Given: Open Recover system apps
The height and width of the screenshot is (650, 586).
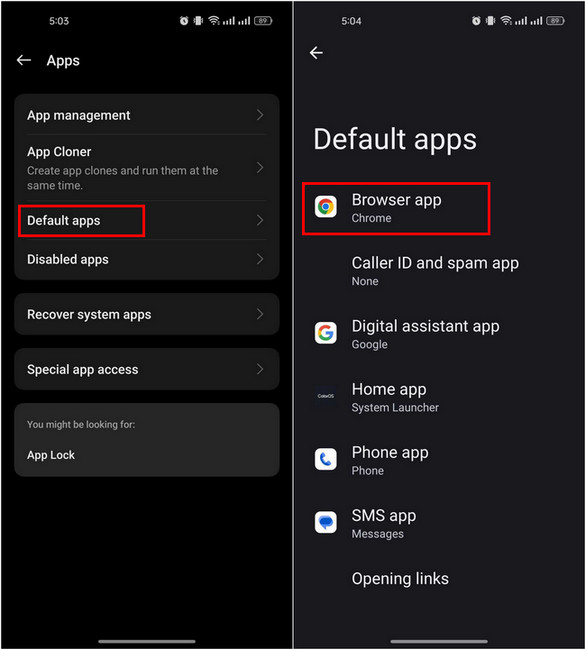Looking at the screenshot, I should pos(147,314).
